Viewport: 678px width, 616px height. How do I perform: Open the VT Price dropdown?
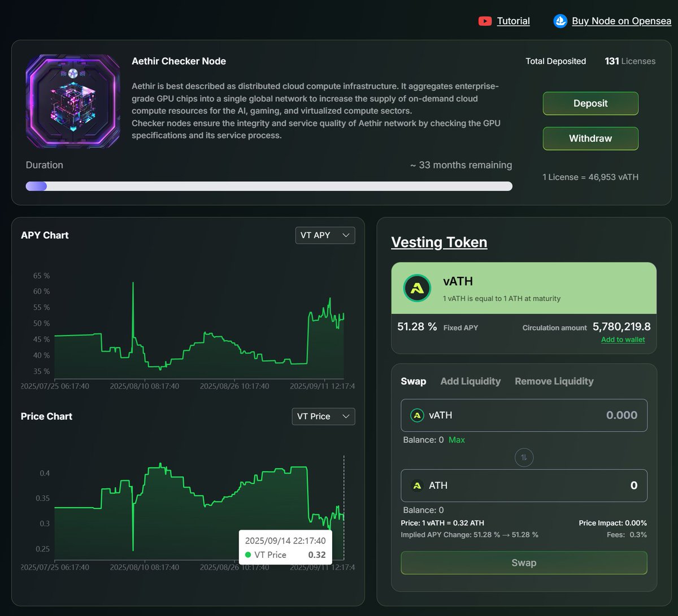[x=323, y=417]
